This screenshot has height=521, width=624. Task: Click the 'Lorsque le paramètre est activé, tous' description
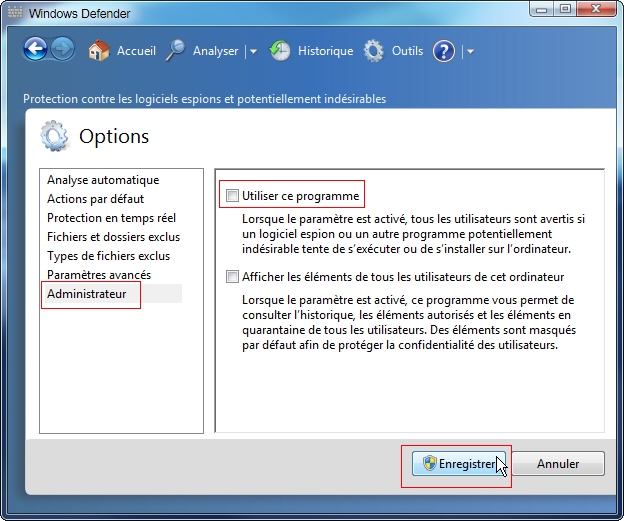(413, 234)
